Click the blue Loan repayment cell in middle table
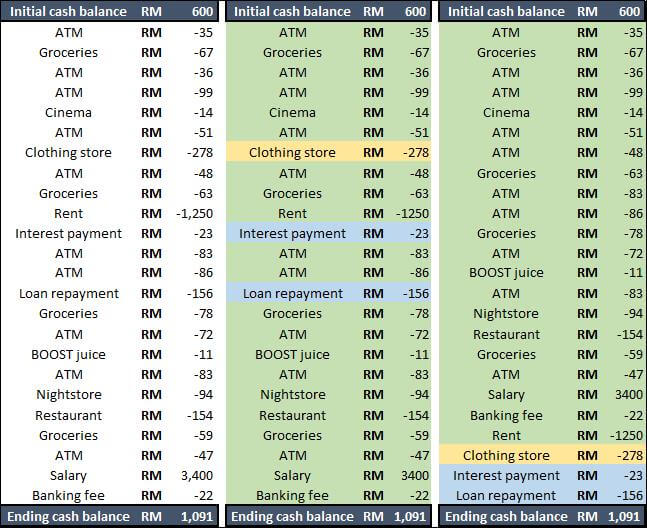 292,294
